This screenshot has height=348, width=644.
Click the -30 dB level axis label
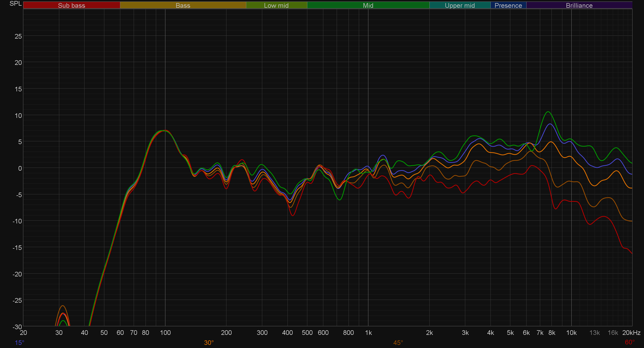coord(18,327)
